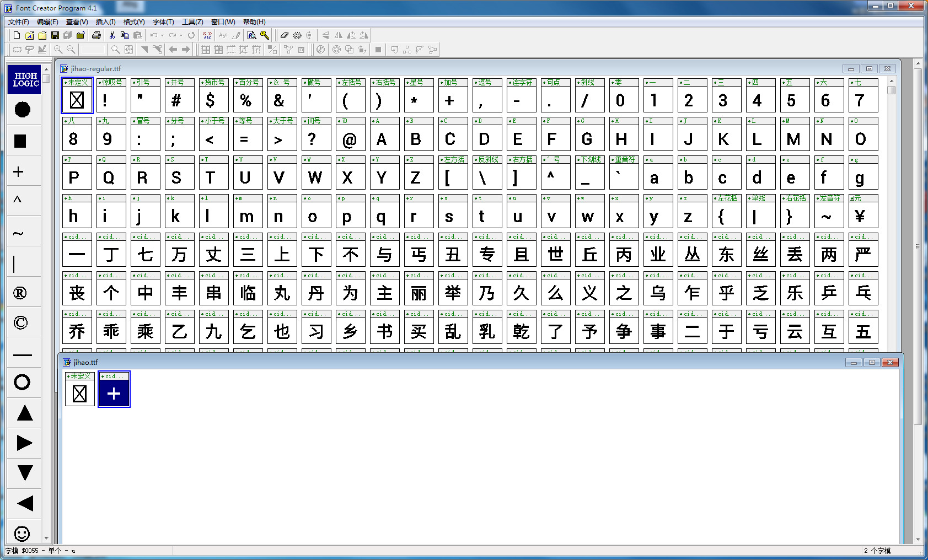Open the 帮助(H) menu
Screen dimensions: 928x560
(254, 22)
